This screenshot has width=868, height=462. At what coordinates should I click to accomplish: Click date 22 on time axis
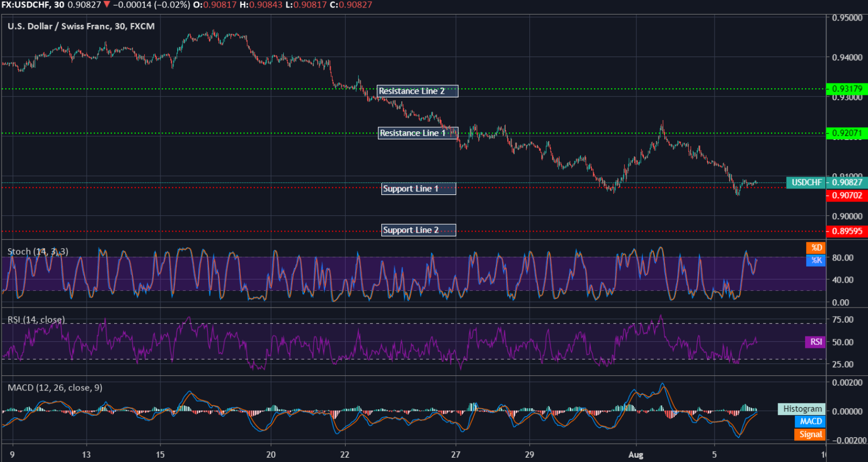pos(345,454)
